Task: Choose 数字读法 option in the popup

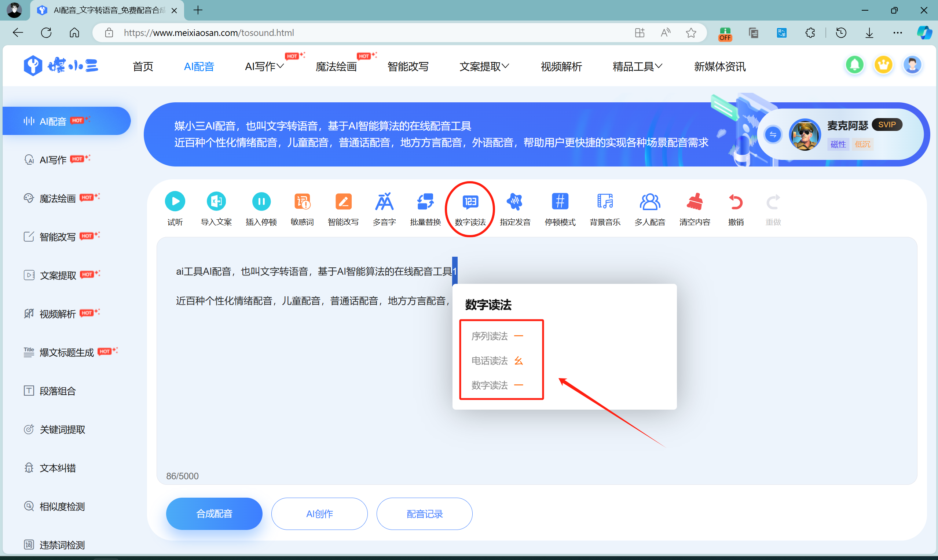Action: 497,385
